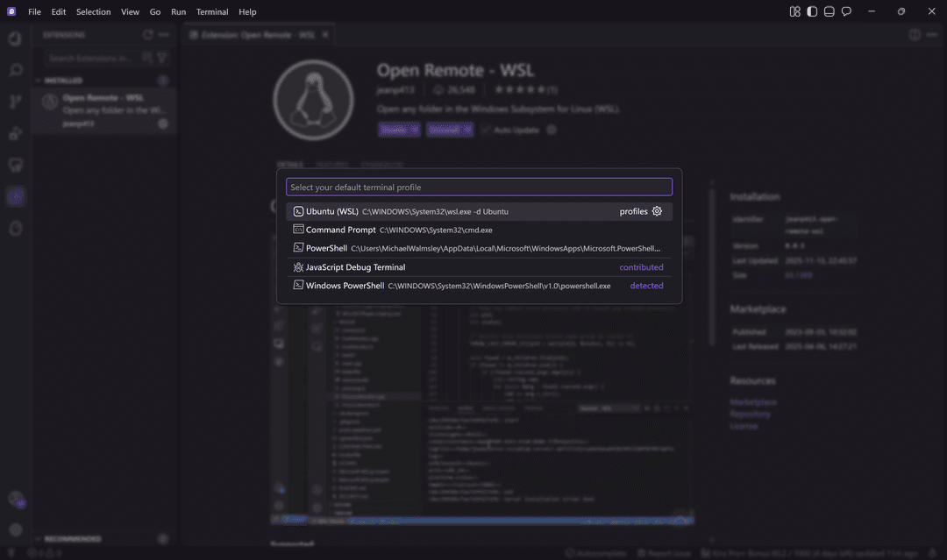Open Copilot Chat from the title bar

[845, 11]
